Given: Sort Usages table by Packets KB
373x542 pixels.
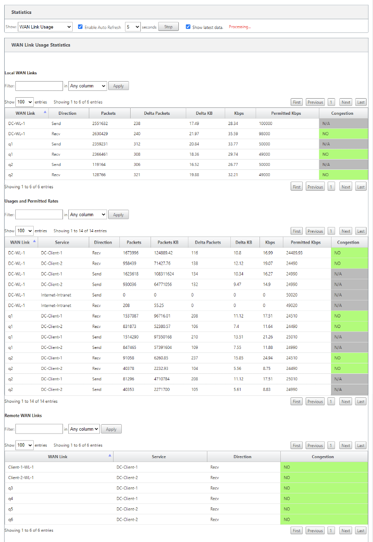Looking at the screenshot, I should [x=168, y=242].
